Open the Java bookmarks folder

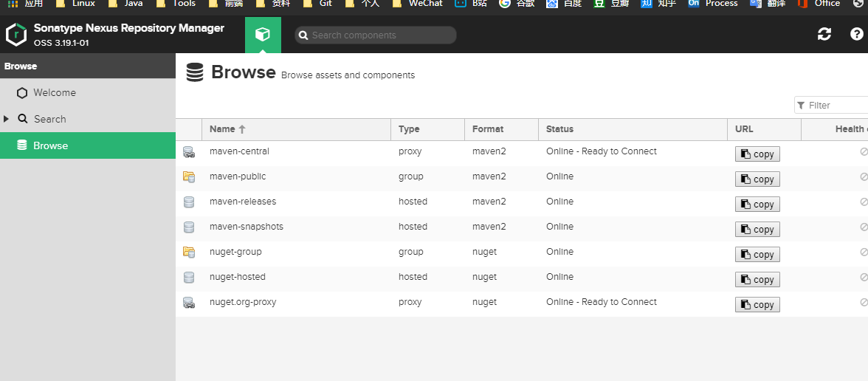125,4
